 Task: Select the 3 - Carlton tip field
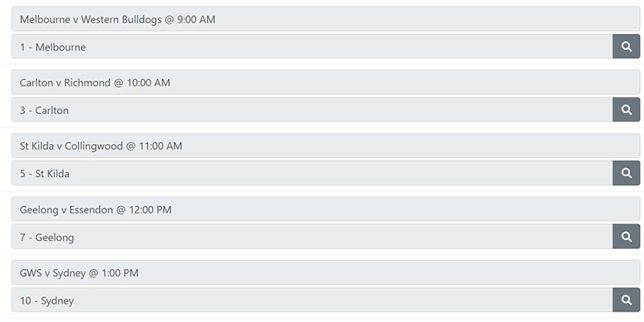(312, 109)
